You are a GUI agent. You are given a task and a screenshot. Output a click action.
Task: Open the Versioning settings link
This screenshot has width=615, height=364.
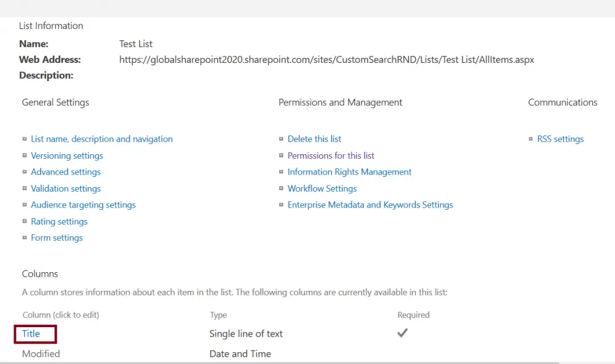(66, 155)
